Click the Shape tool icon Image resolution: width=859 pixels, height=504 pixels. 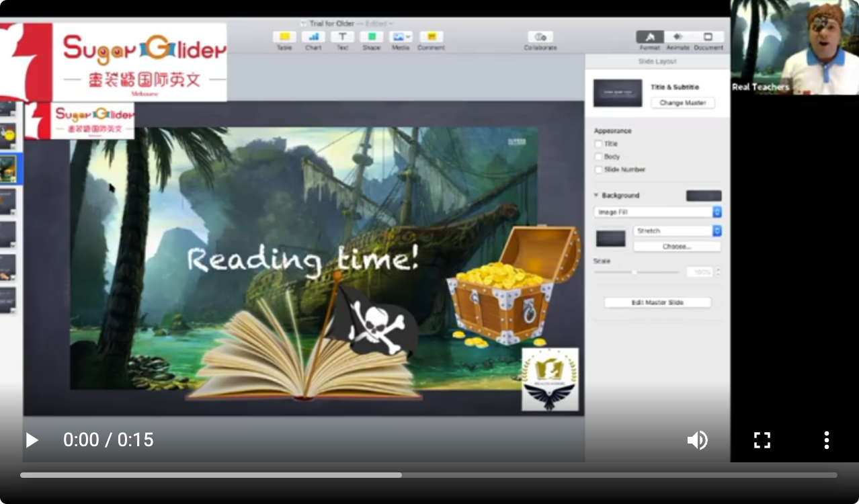tap(371, 37)
